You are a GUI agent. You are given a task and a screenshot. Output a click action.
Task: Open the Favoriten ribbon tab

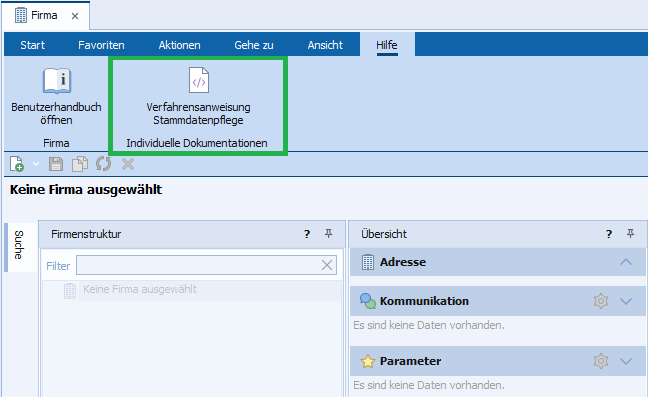(x=101, y=45)
